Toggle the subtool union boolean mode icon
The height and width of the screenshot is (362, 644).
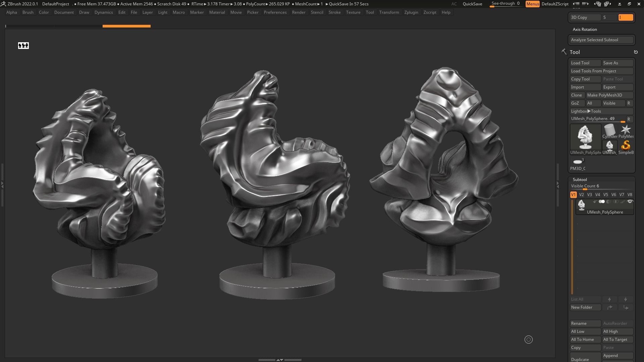click(602, 202)
